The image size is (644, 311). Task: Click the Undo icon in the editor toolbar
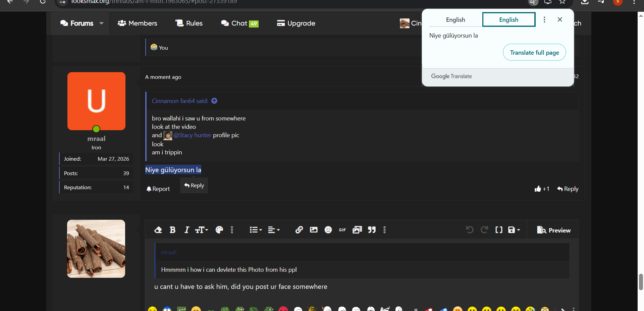click(x=469, y=230)
